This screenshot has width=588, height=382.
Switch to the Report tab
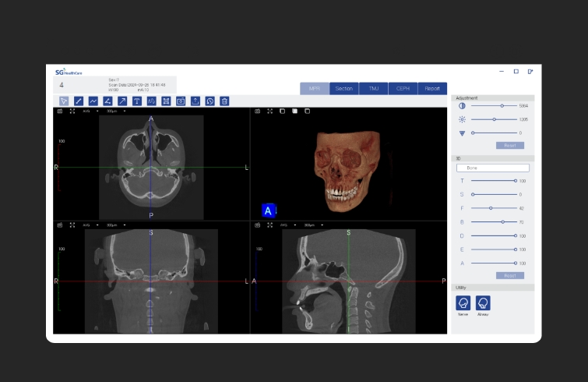pos(432,89)
